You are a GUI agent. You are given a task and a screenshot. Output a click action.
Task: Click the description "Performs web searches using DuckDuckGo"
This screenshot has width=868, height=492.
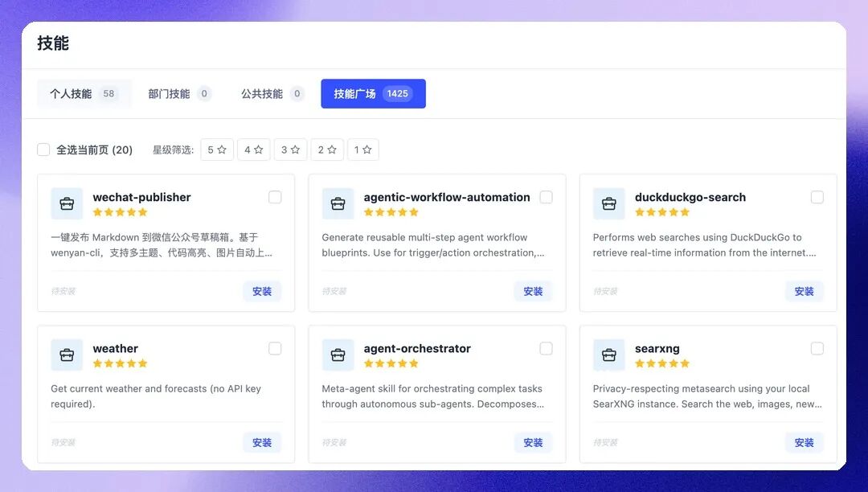(704, 244)
